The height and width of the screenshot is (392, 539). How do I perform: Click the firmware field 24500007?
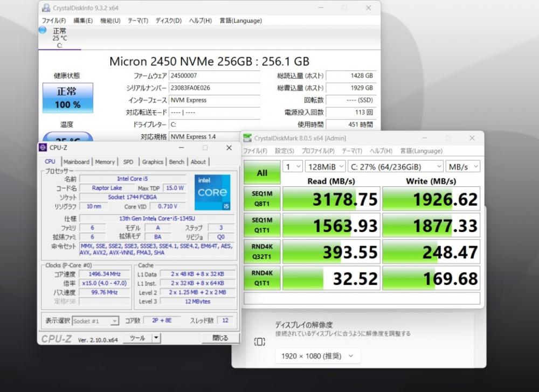tap(215, 76)
